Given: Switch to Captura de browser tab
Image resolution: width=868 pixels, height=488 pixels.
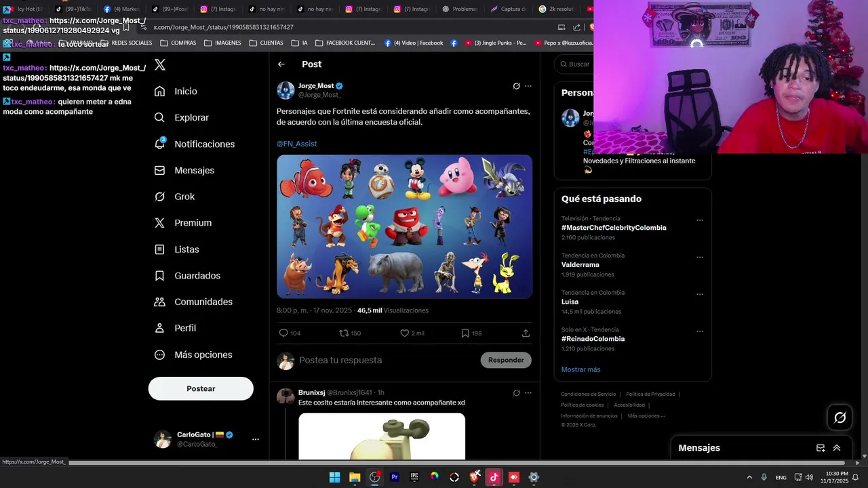Looking at the screenshot, I should 509,9.
